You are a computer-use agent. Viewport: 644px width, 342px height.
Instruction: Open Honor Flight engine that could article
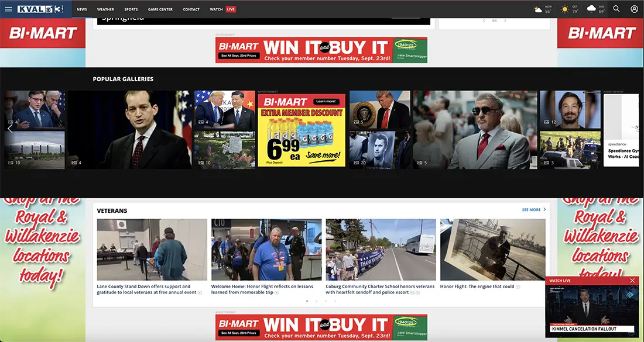[x=477, y=286]
